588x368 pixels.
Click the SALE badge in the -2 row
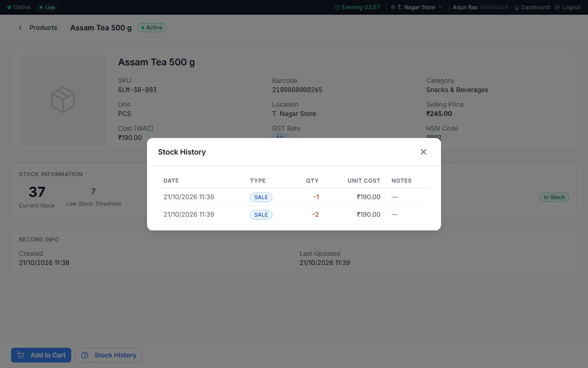pyautogui.click(x=261, y=215)
